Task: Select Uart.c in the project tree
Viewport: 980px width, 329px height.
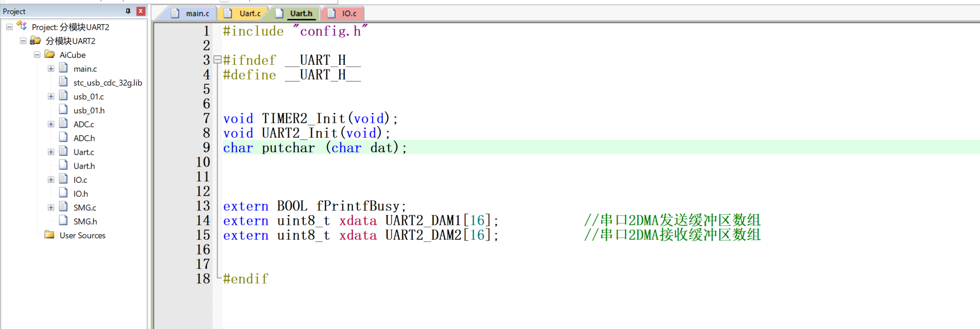Action: (x=84, y=152)
